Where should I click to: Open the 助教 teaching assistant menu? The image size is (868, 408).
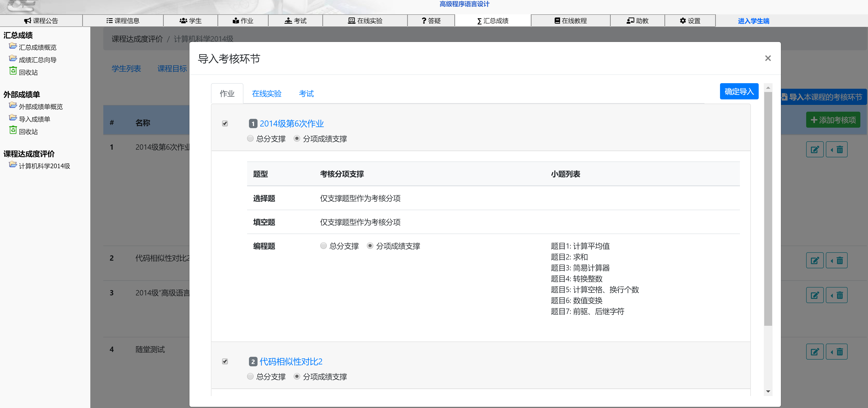pyautogui.click(x=638, y=21)
